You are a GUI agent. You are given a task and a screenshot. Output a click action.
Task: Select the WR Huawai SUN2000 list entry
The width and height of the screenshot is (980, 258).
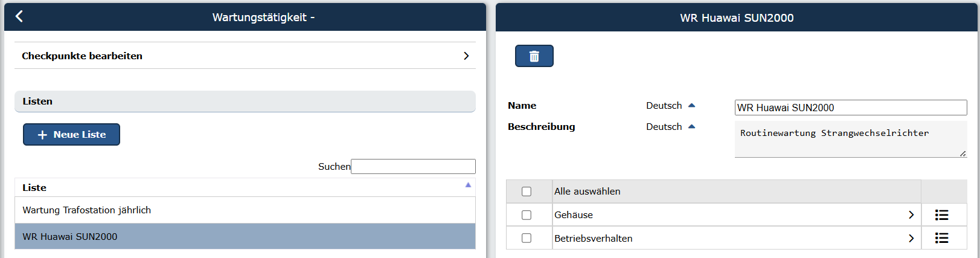pos(245,236)
